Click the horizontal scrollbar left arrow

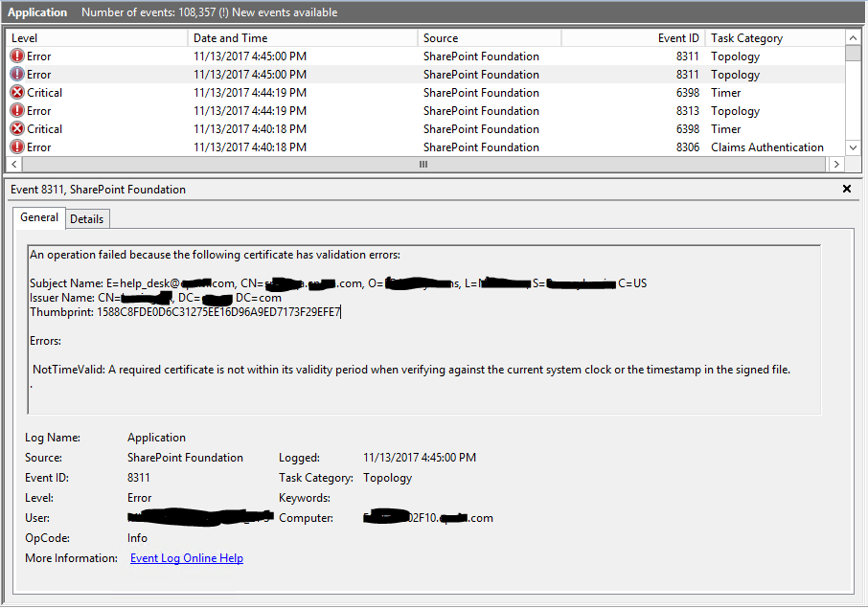pyautogui.click(x=13, y=165)
